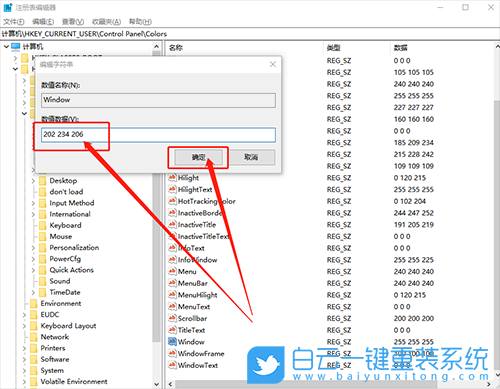The height and width of the screenshot is (389, 500).
Task: Click the Menu value icon
Action: 172,271
